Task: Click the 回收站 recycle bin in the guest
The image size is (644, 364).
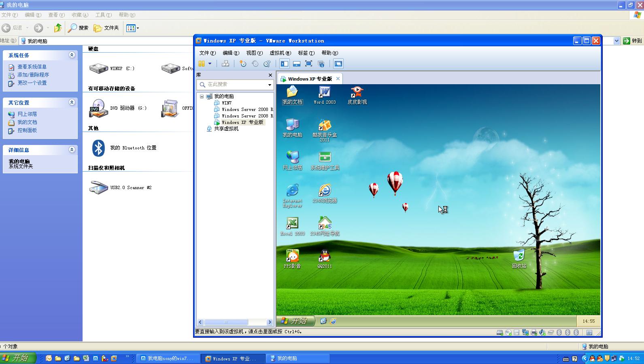Action: click(519, 259)
